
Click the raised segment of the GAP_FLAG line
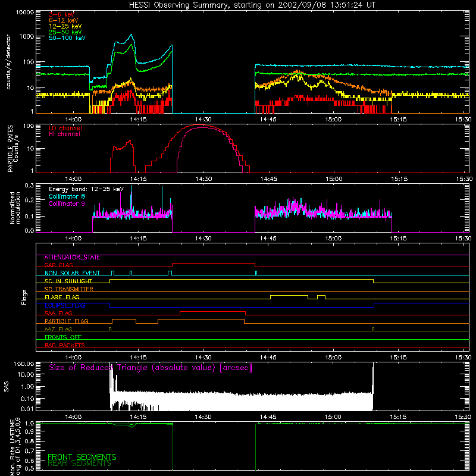[x=214, y=264]
